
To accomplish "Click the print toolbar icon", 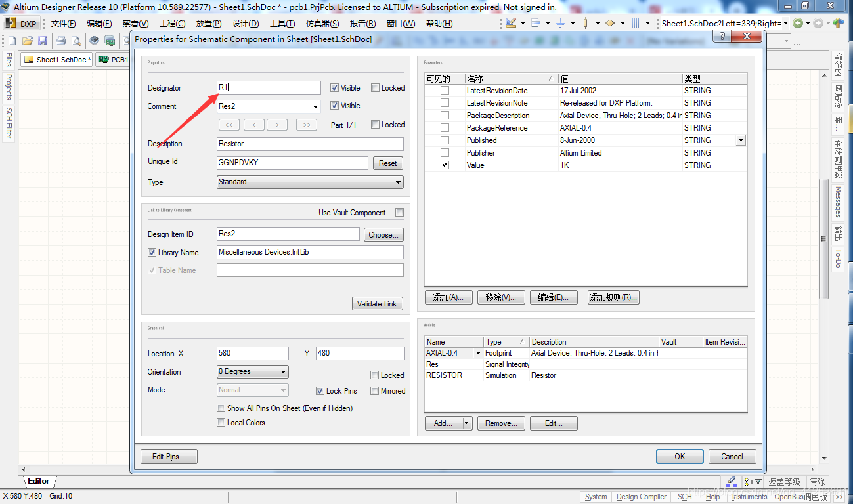I will pos(60,41).
